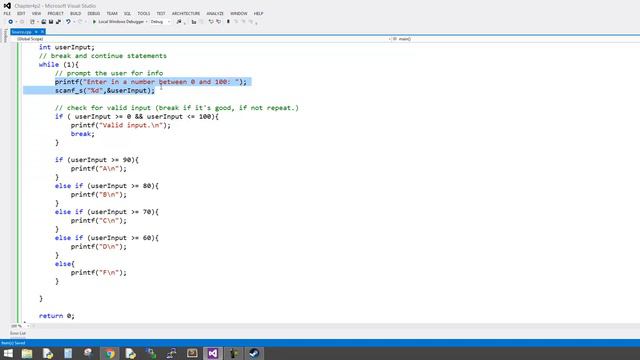The height and width of the screenshot is (360, 640).
Task: Open the WINDOW menu
Action: 239,13
